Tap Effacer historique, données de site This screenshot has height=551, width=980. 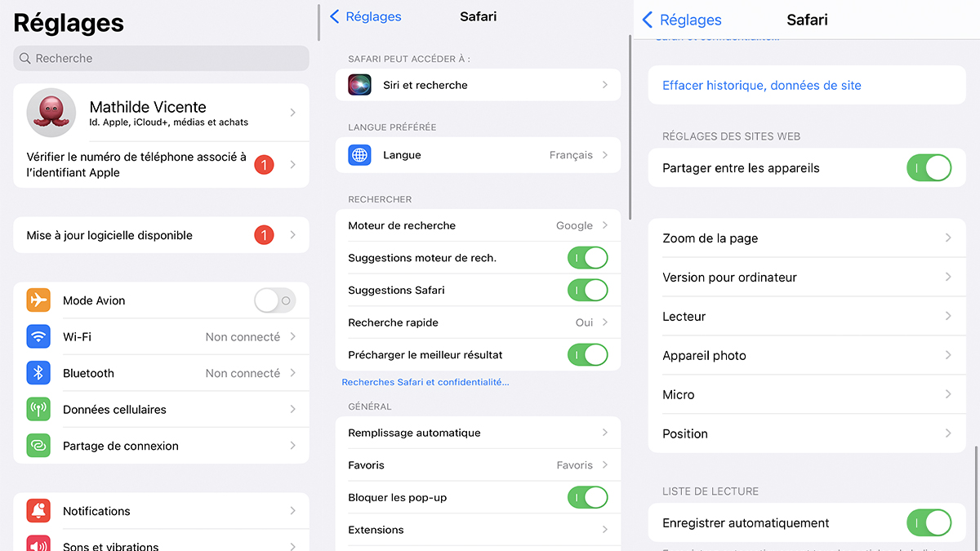(x=762, y=85)
